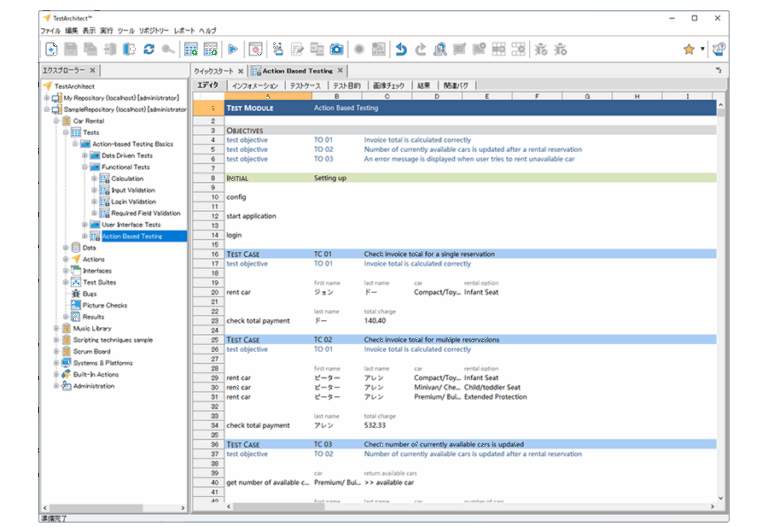The height and width of the screenshot is (532, 768).
Task: Click the yellow star favorites icon
Action: pos(689,49)
